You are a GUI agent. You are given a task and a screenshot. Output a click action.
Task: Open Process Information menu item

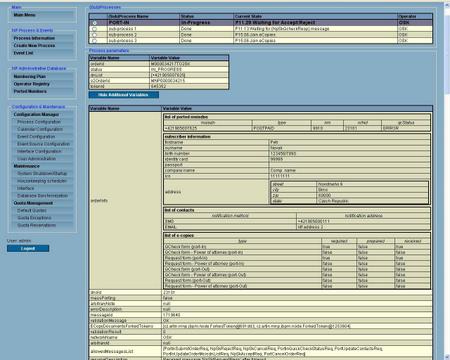coord(41,38)
